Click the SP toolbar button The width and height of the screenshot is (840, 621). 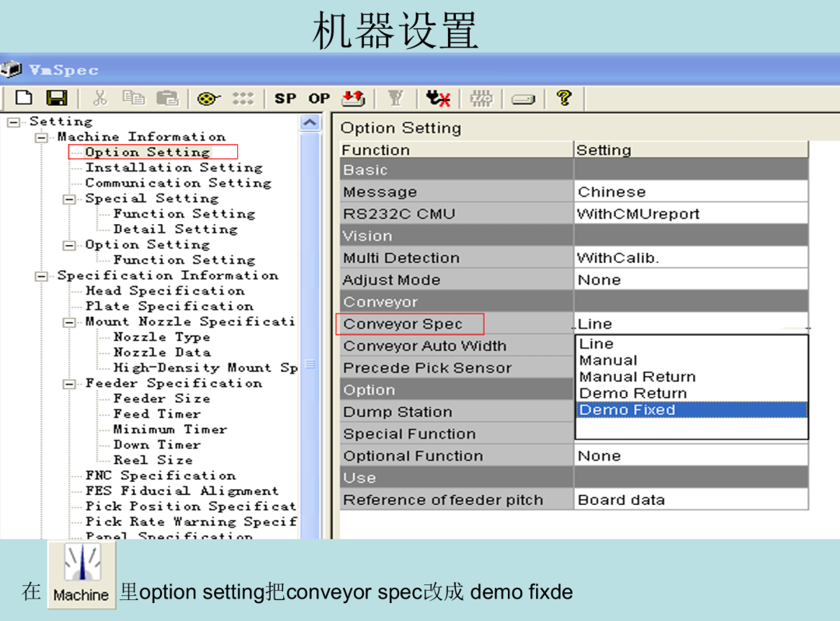285,99
